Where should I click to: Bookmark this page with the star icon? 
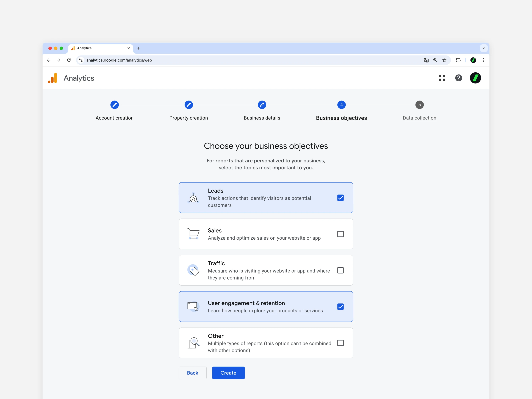444,60
